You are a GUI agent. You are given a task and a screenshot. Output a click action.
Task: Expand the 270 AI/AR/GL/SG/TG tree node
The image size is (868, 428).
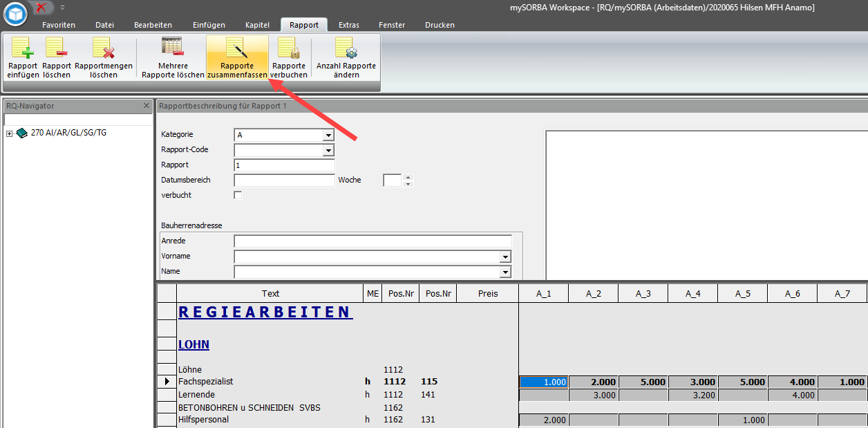9,133
